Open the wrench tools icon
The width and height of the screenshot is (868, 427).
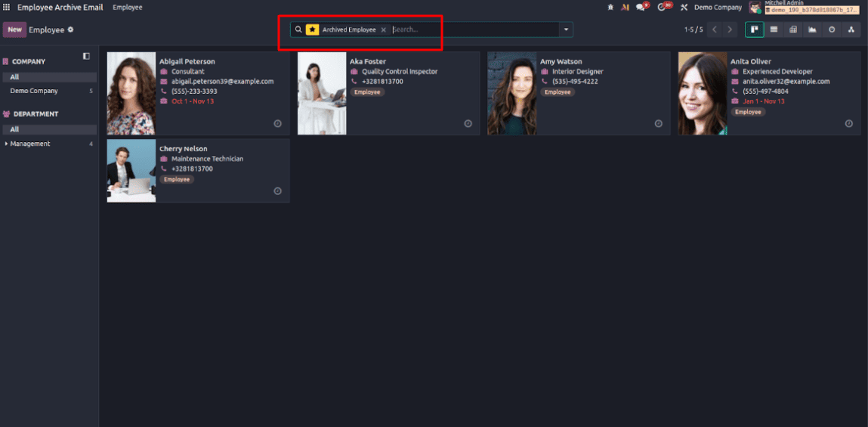click(x=684, y=8)
